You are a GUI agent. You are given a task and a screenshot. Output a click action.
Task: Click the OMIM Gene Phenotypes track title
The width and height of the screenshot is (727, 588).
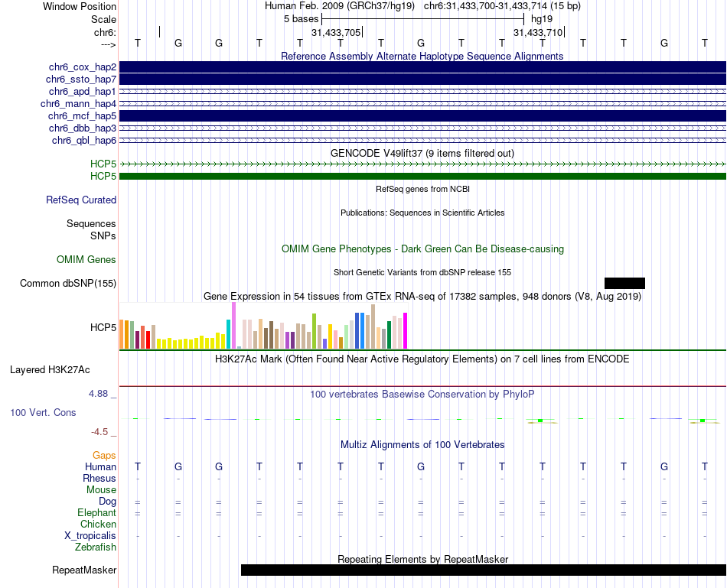pyautogui.click(x=422, y=249)
